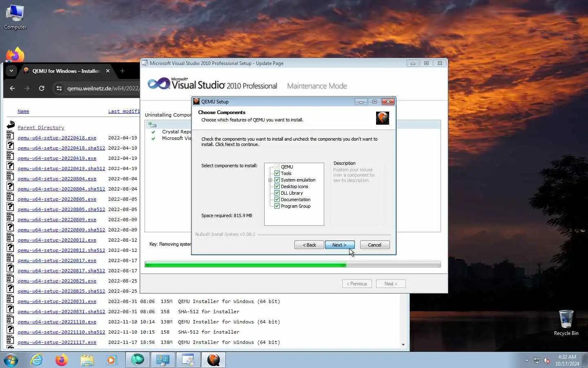
Task: Download qemu-w64-setup-20221117.exe
Action: click(x=57, y=342)
